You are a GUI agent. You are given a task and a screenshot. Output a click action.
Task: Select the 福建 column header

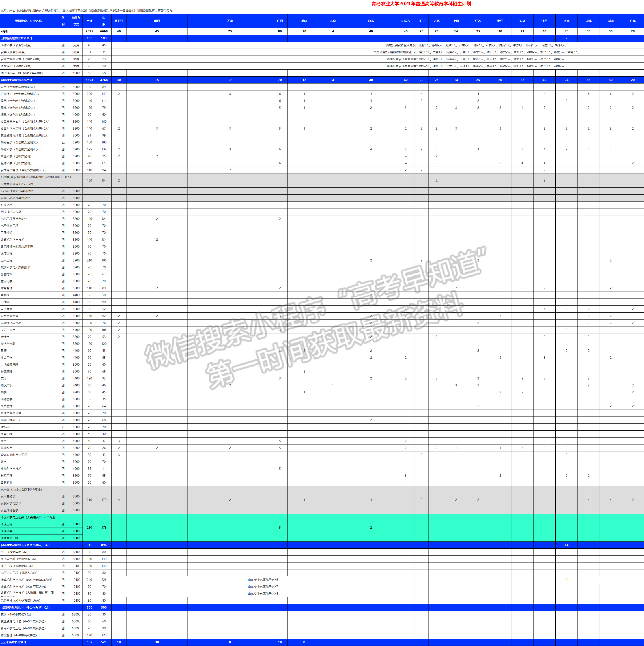[x=304, y=21]
